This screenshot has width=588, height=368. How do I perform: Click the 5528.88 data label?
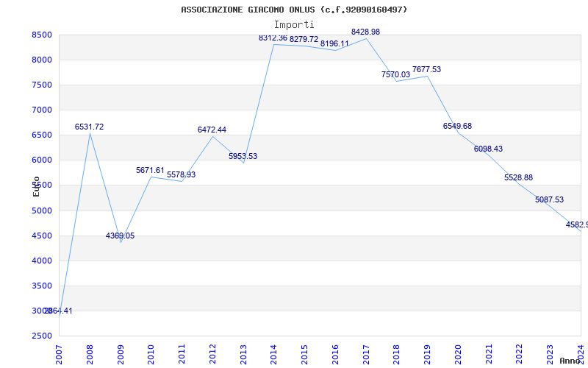click(x=519, y=177)
